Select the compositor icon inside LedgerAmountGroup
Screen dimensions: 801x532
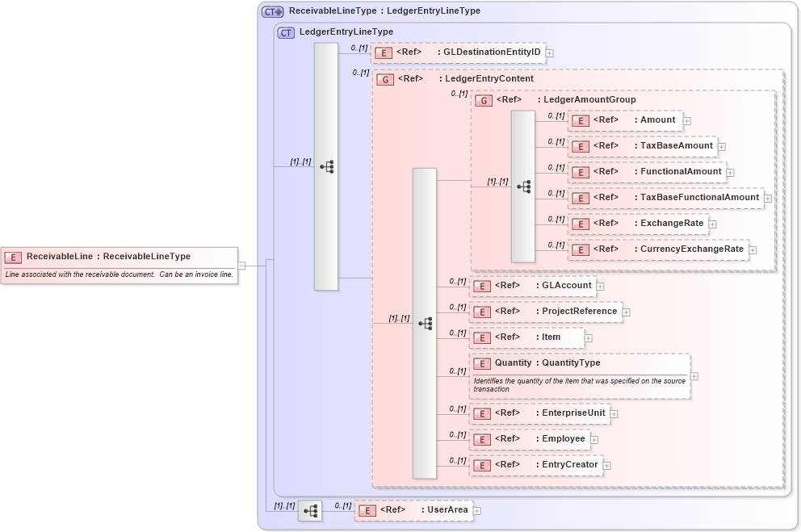pos(523,186)
